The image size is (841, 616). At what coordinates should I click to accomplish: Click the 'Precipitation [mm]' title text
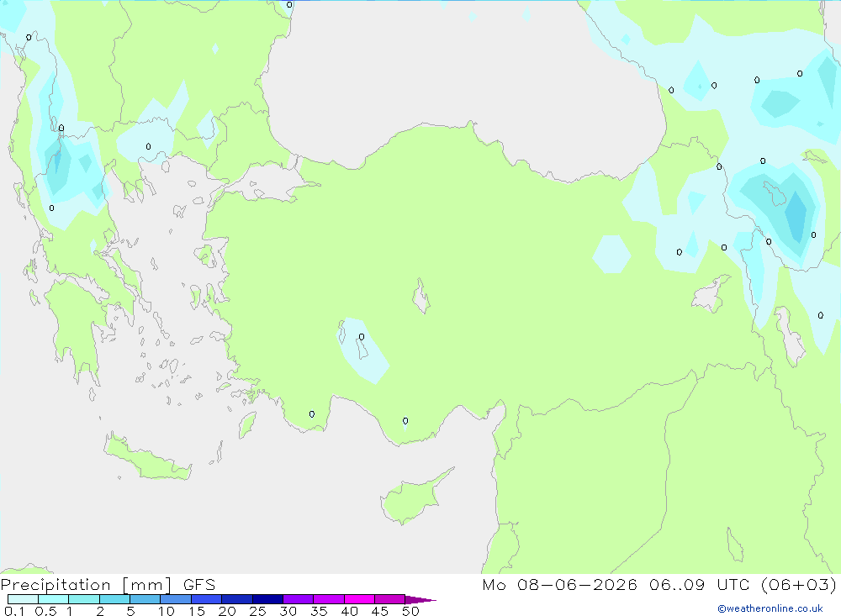pyautogui.click(x=86, y=585)
